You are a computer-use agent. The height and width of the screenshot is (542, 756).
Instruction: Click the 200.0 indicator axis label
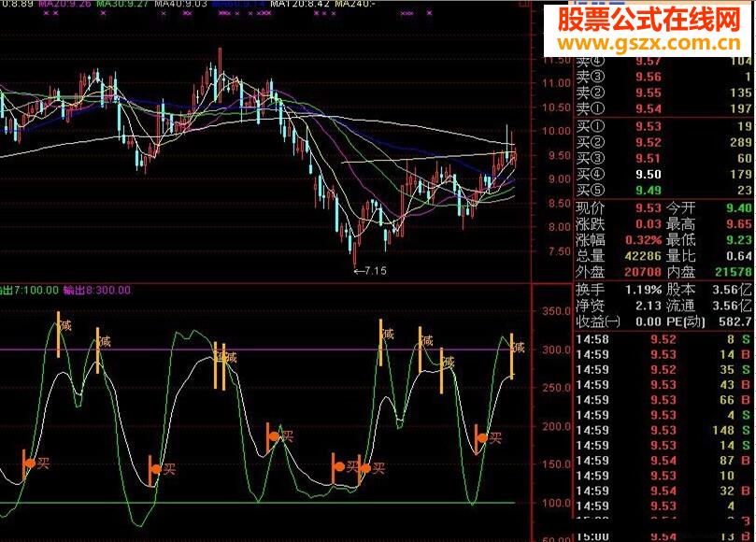coord(556,426)
